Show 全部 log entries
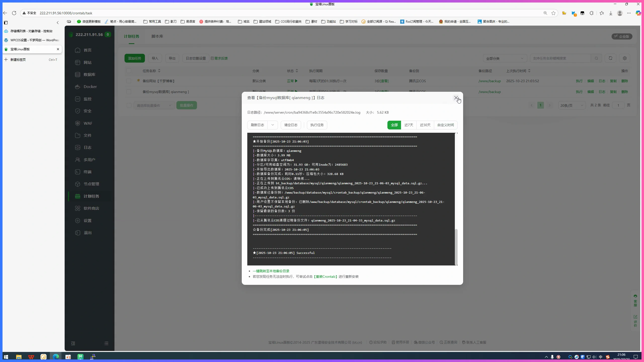Screen dimensions: 644x362 (x=394, y=125)
